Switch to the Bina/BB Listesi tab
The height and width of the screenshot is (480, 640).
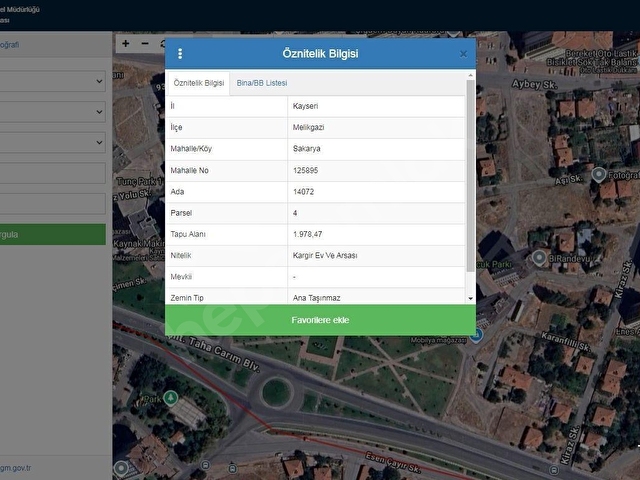point(262,83)
